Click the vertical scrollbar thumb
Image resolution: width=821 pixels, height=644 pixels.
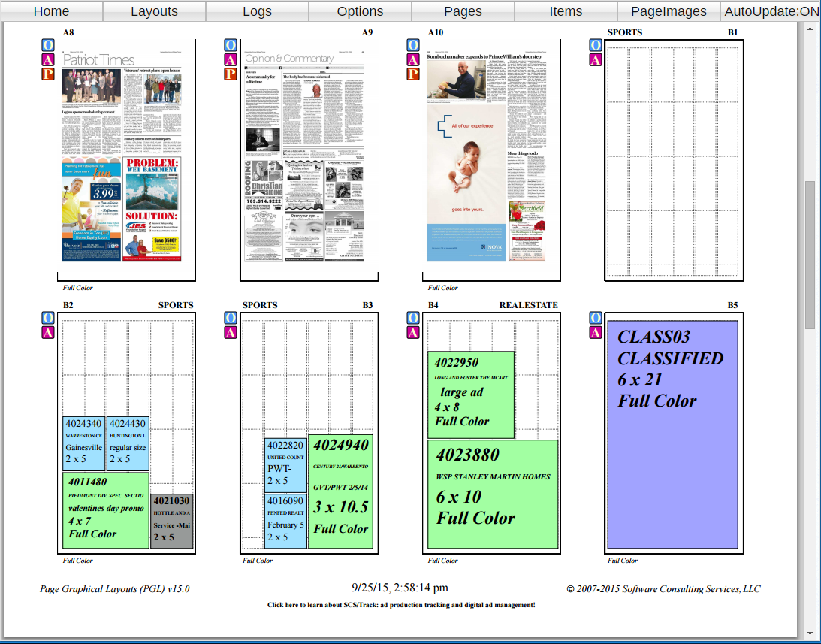(810, 255)
